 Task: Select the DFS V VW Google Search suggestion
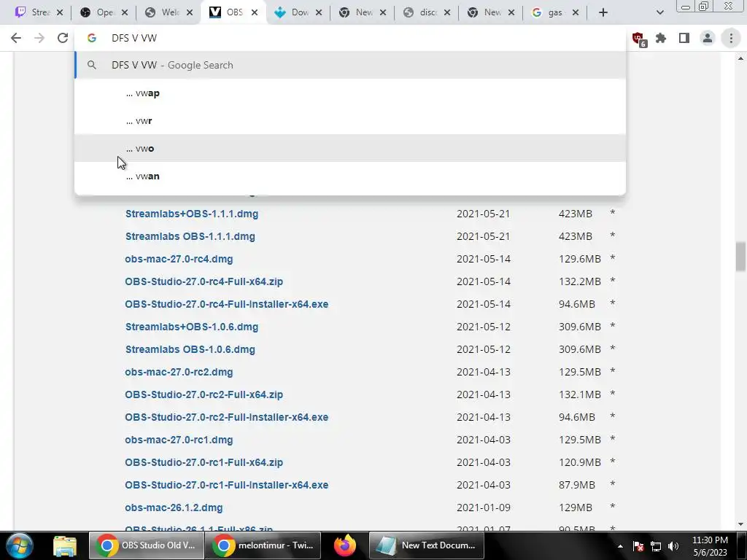pyautogui.click(x=350, y=65)
